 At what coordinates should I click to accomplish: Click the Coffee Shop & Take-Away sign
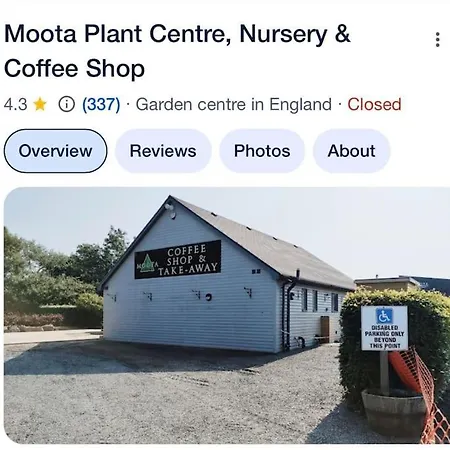[178, 259]
